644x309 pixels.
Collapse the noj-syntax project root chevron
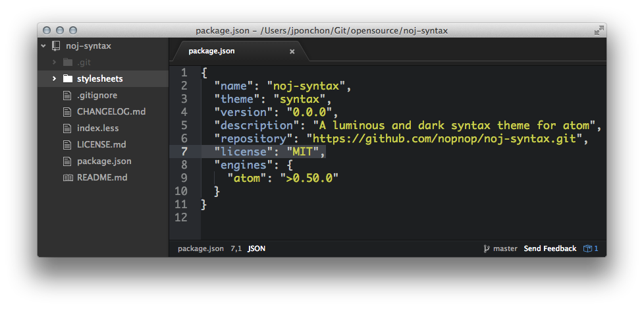pyautogui.click(x=43, y=46)
